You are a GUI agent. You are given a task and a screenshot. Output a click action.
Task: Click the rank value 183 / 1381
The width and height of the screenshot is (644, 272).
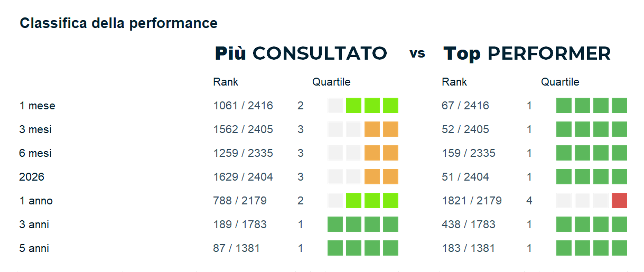[x=468, y=248]
